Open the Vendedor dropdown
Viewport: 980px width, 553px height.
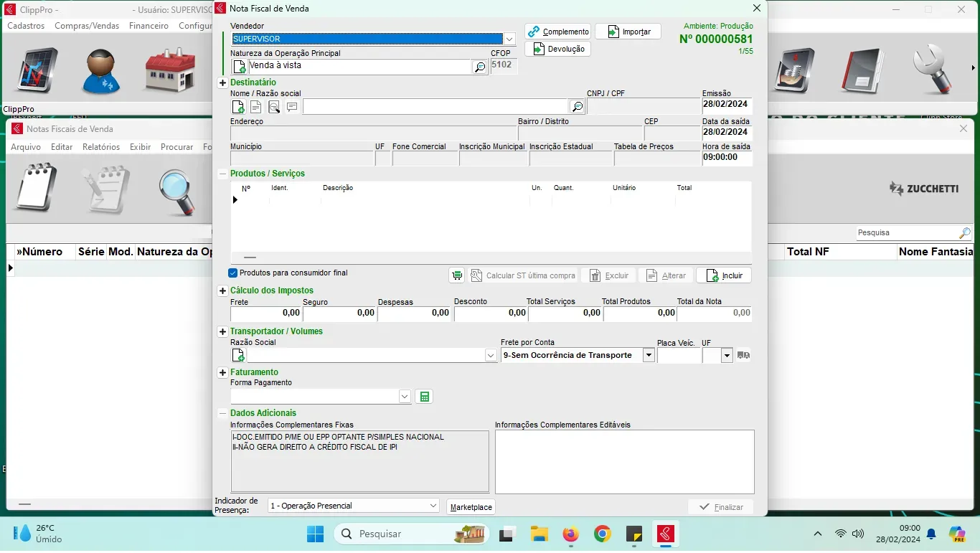[509, 39]
